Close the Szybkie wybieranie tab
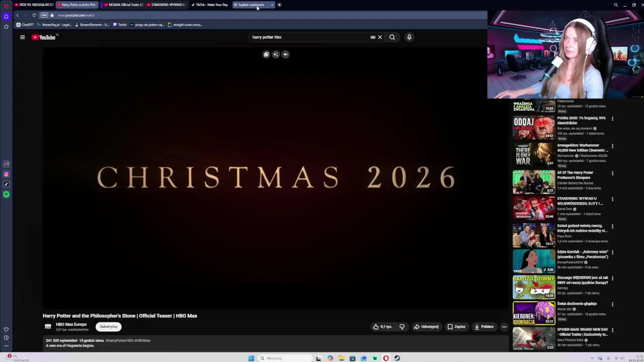Viewport: 644px width, 362px height. [272, 5]
